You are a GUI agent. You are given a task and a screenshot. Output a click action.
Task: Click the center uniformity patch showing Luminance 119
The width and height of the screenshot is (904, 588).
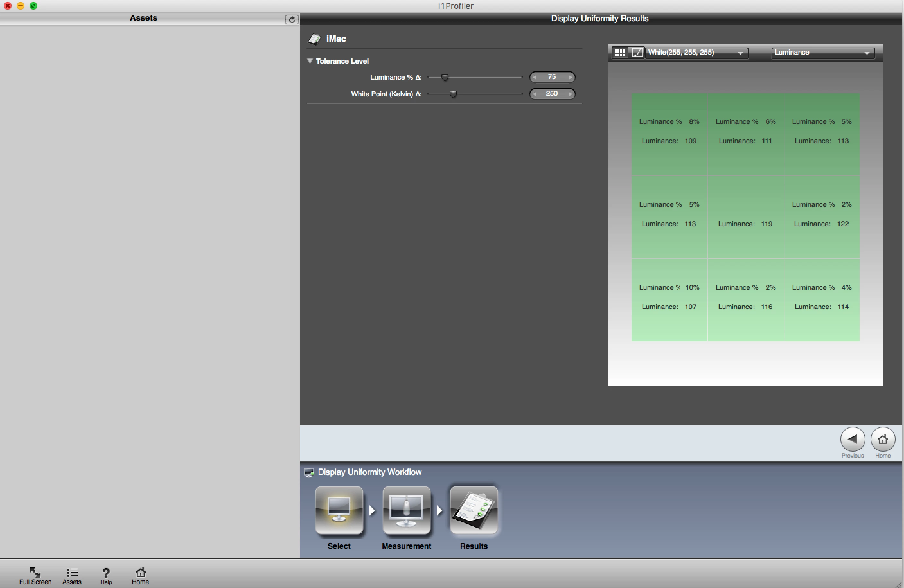tap(746, 217)
